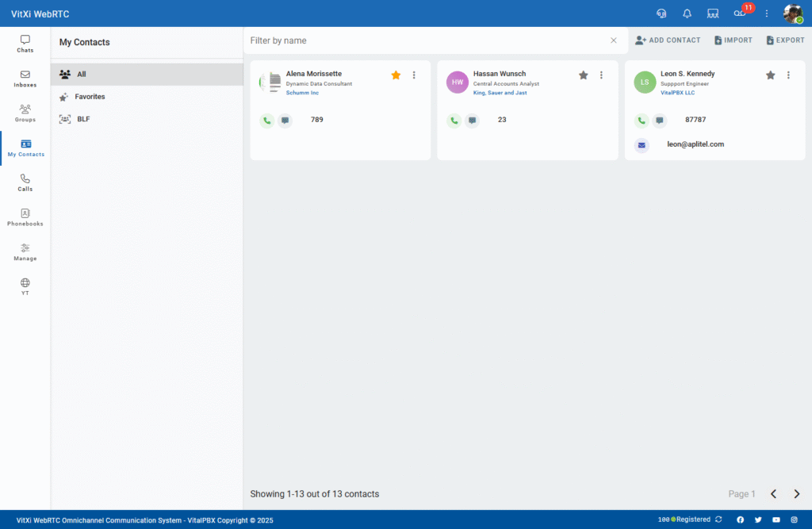Open the header's vertical three-dot menu

(x=767, y=13)
